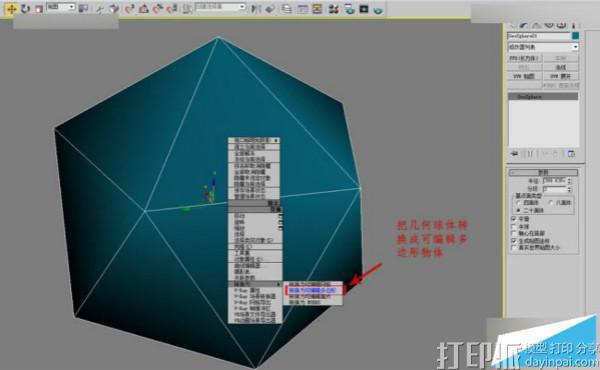Viewport: 600px width, 370px height.
Task: Select the twenty-face (icosa) radio button
Action: 518,210
